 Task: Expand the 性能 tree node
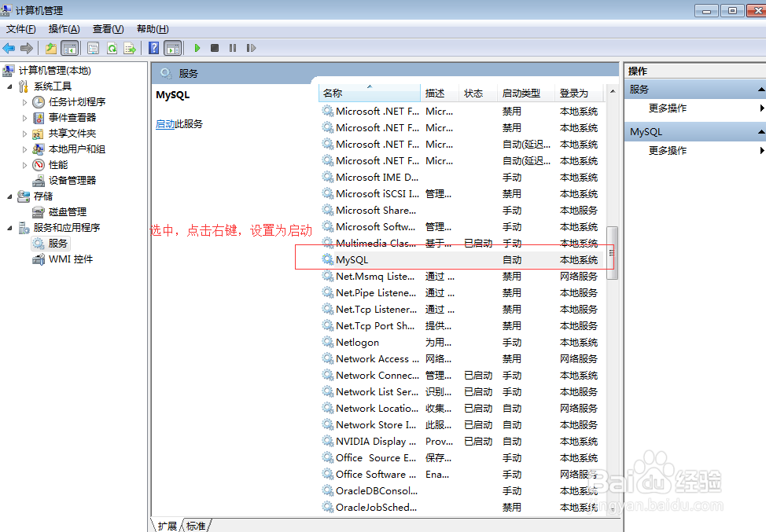(x=25, y=164)
